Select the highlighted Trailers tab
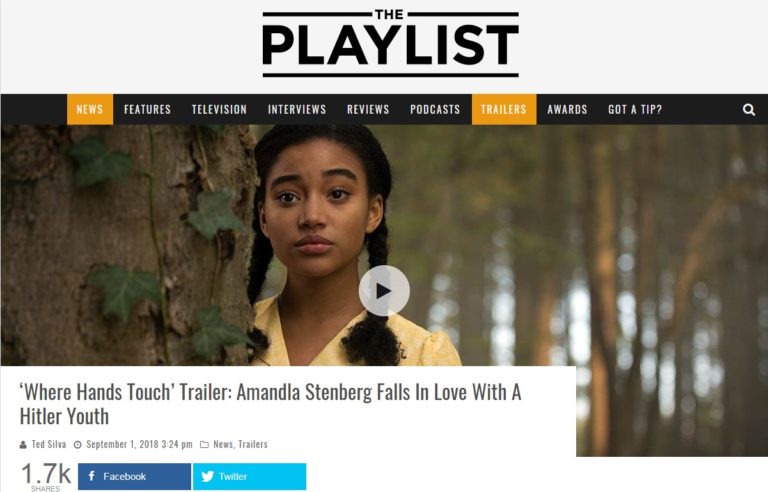 click(504, 109)
